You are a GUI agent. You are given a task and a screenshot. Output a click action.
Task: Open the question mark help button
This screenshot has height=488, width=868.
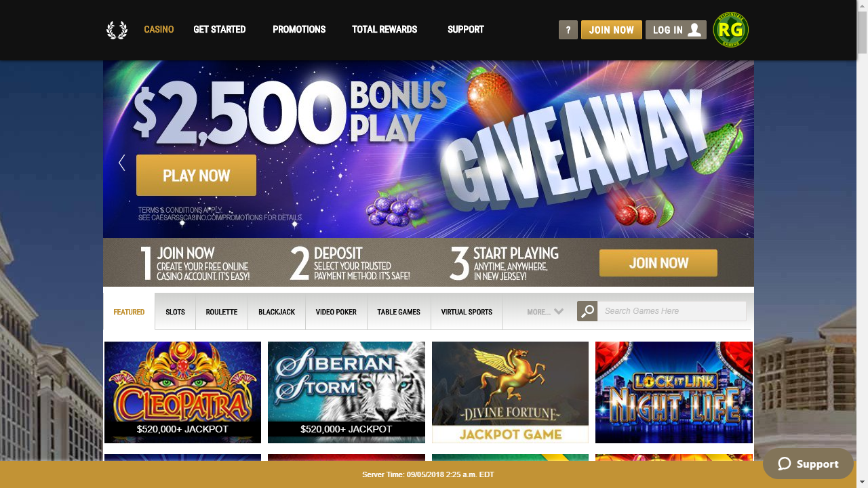click(568, 30)
